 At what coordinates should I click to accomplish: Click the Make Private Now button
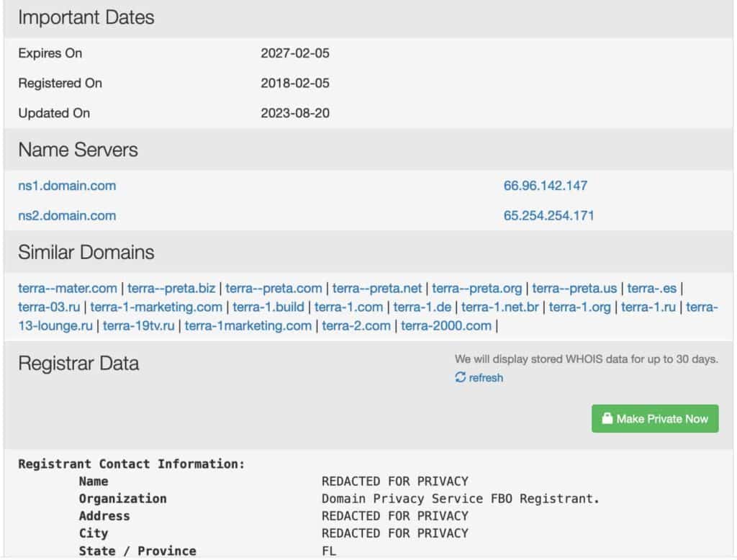[655, 419]
